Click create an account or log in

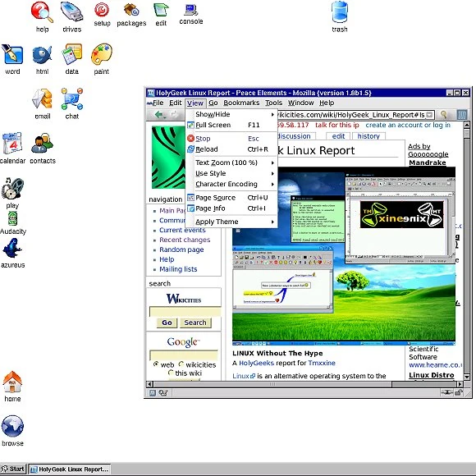pos(408,125)
